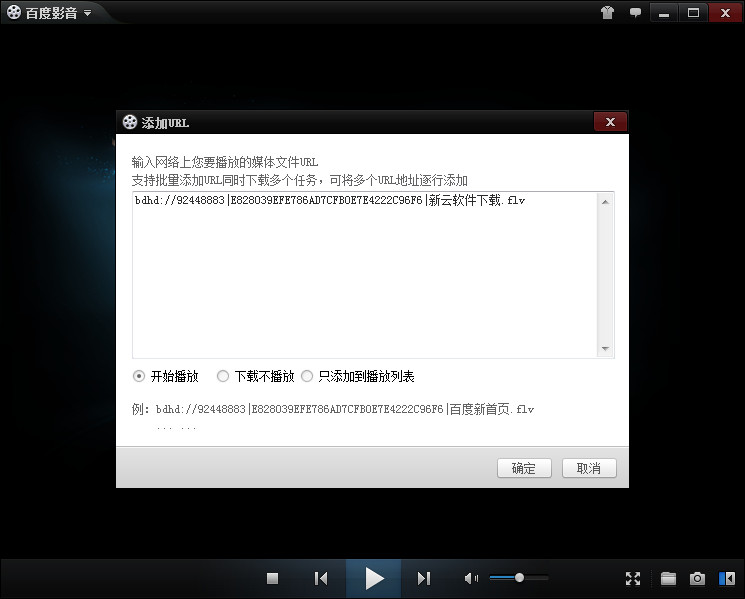Cancel with the 取消 button

(x=589, y=468)
